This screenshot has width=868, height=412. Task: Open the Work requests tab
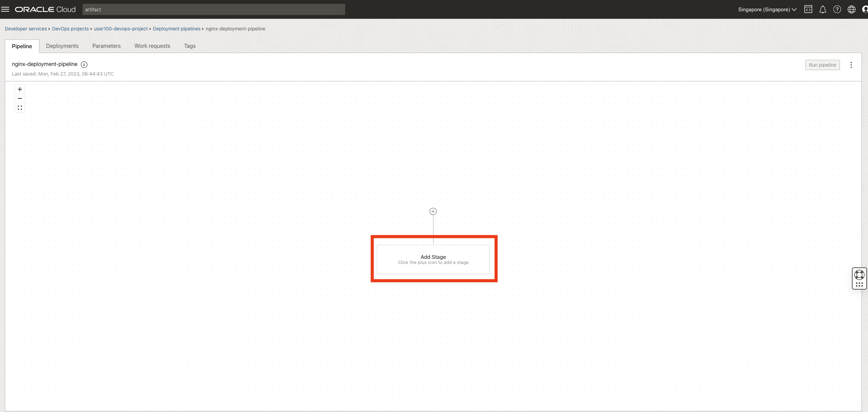[x=152, y=46]
